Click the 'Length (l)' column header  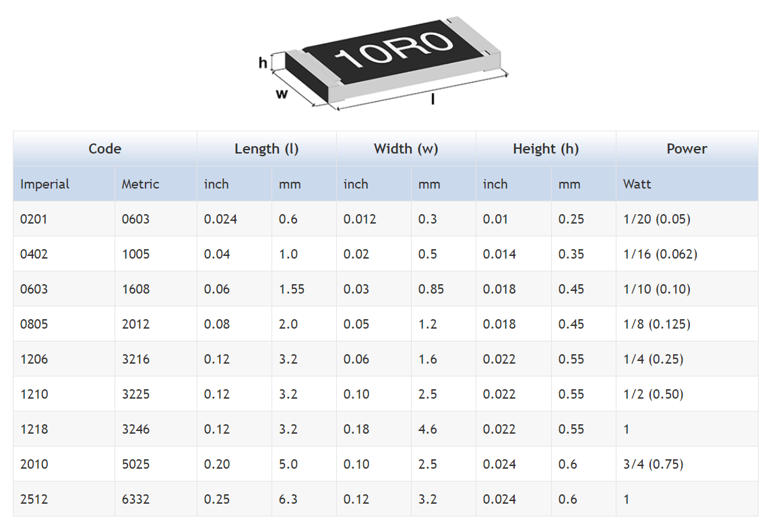[x=267, y=149]
